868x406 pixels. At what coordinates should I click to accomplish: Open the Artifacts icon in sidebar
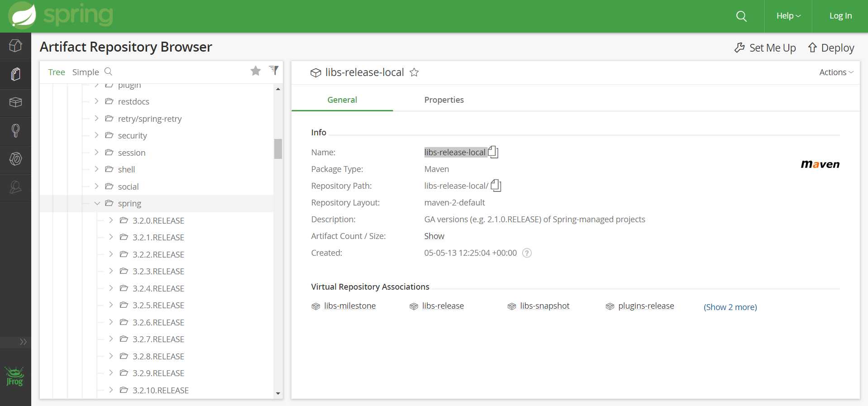coord(15,74)
